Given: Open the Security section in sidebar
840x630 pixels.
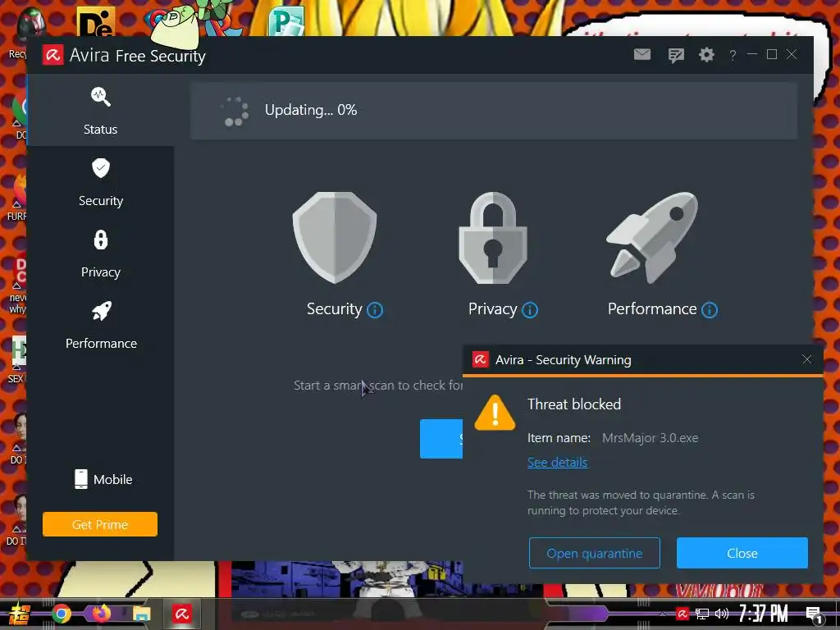Looking at the screenshot, I should tap(100, 182).
